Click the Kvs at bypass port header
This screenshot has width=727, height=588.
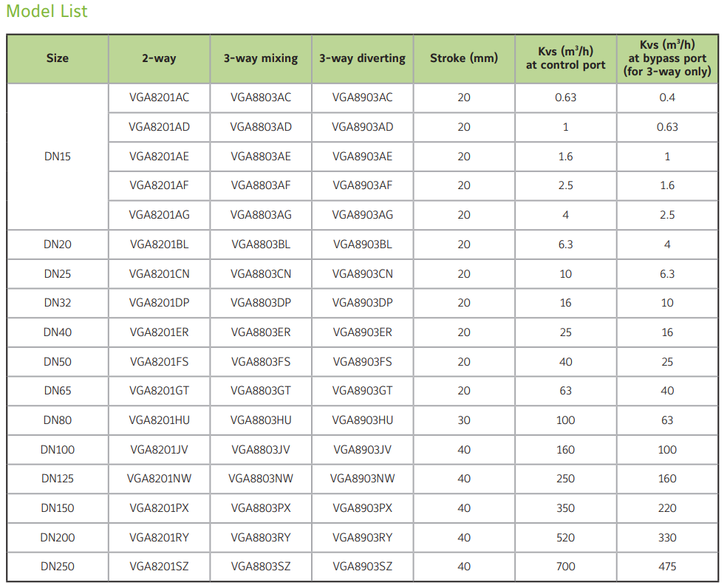click(667, 58)
